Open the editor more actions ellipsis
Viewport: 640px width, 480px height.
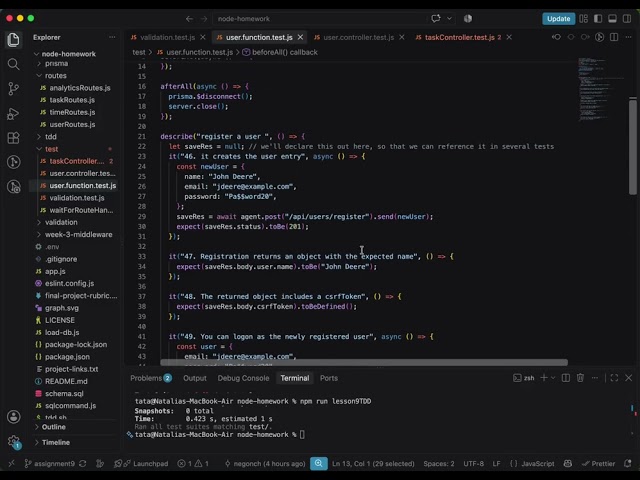(628, 37)
